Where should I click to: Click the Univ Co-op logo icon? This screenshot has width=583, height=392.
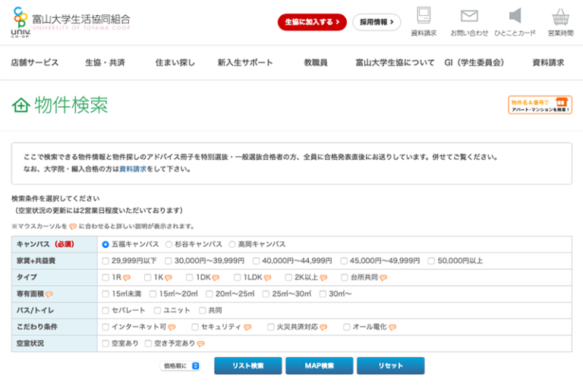click(x=20, y=22)
